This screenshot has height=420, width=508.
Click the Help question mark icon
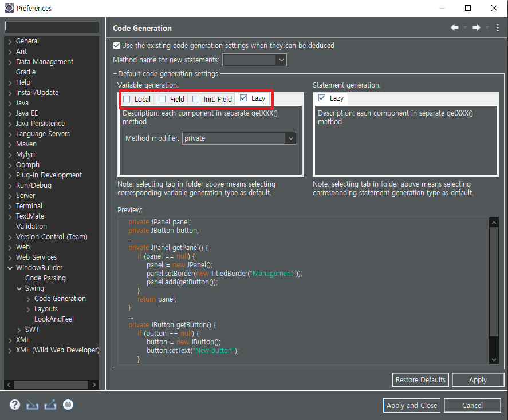tap(14, 405)
